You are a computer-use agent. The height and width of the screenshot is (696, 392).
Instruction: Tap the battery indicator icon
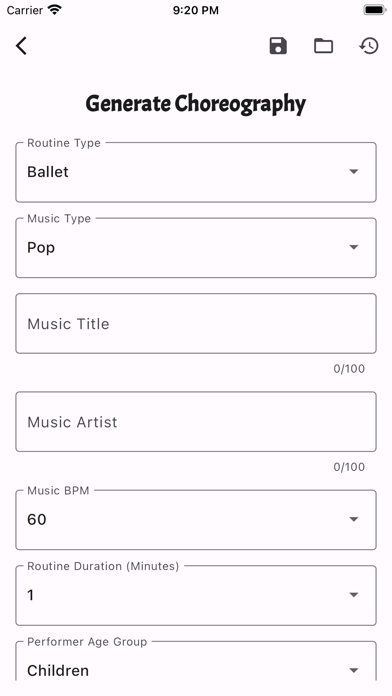375,10
